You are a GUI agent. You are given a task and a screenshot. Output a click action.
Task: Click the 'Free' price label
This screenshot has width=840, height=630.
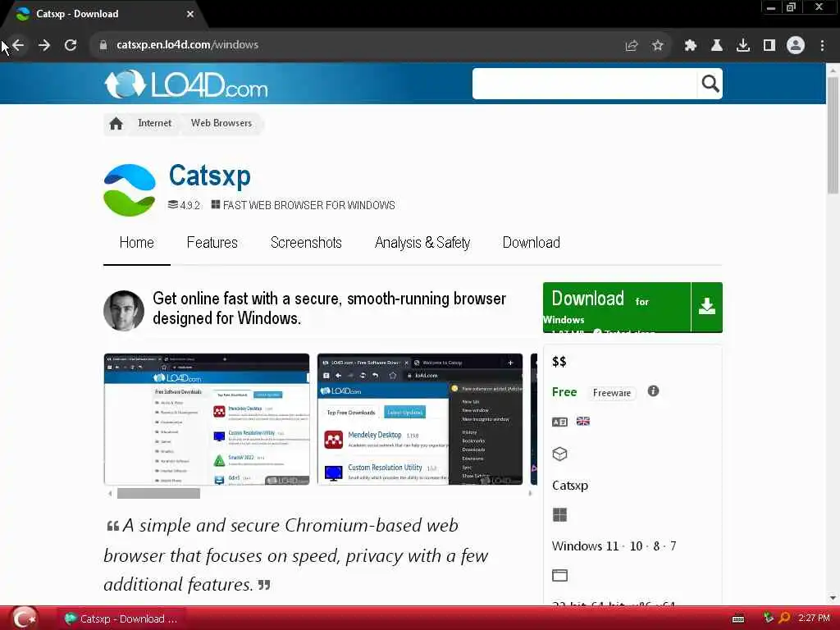[564, 392]
